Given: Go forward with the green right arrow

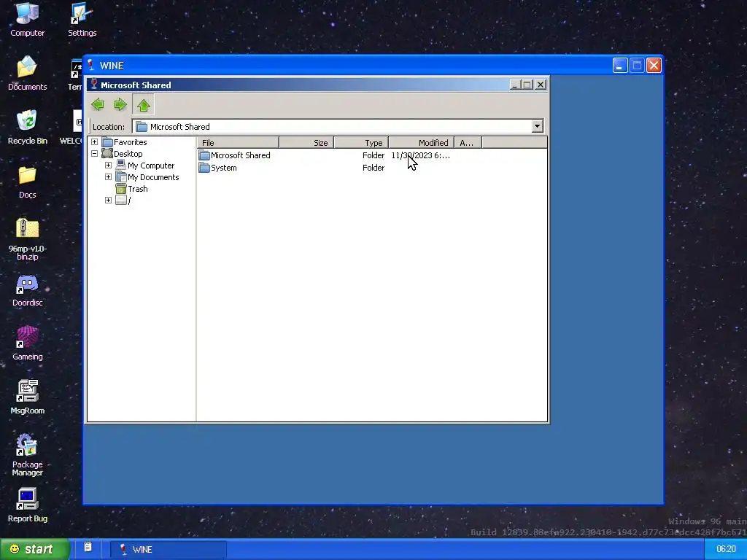Looking at the screenshot, I should click(120, 105).
